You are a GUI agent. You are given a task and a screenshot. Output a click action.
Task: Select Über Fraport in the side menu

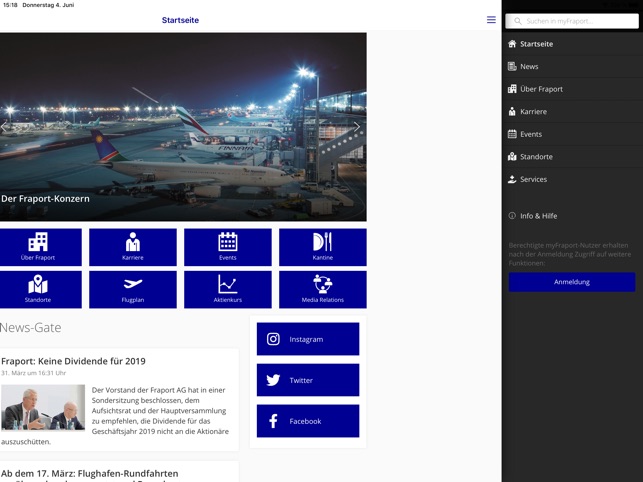(572, 89)
